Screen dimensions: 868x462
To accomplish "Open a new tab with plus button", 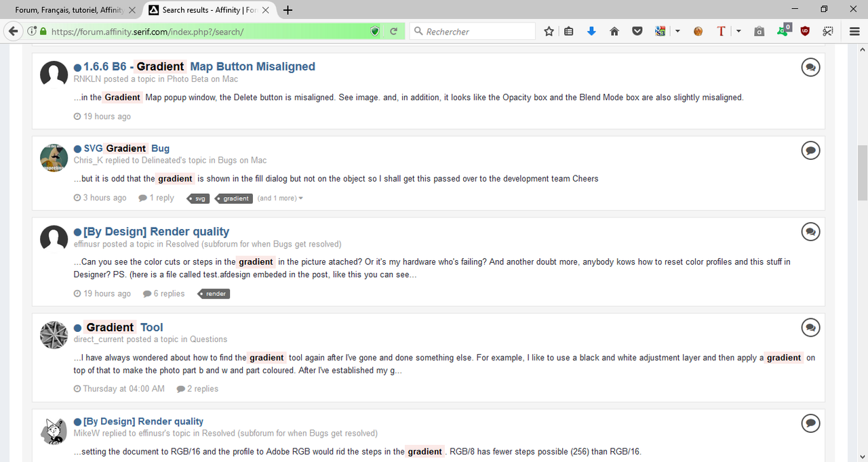I will click(x=288, y=9).
